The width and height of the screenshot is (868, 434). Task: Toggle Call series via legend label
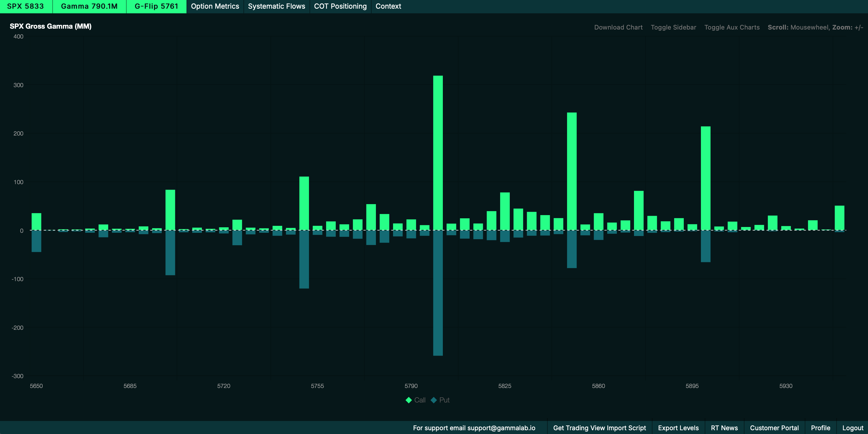(x=420, y=400)
